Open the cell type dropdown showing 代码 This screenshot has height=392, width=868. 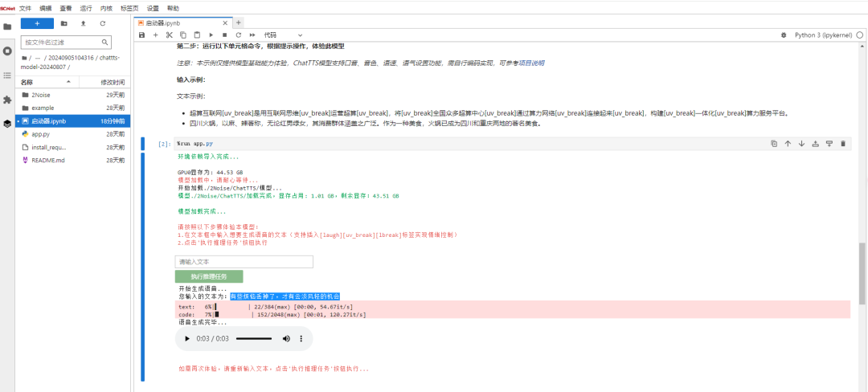(x=278, y=35)
